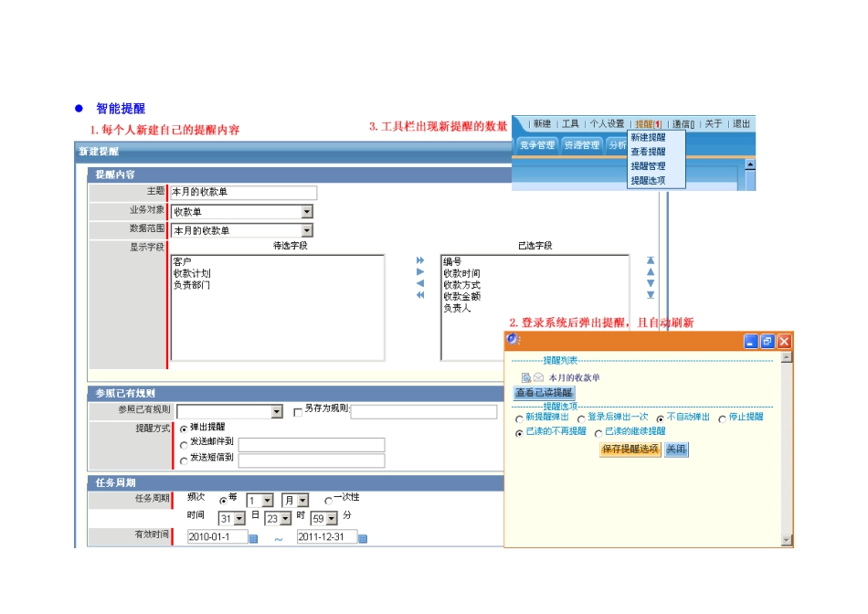Switch to the 资源管理 tab
868x614 pixels.
pos(582,145)
